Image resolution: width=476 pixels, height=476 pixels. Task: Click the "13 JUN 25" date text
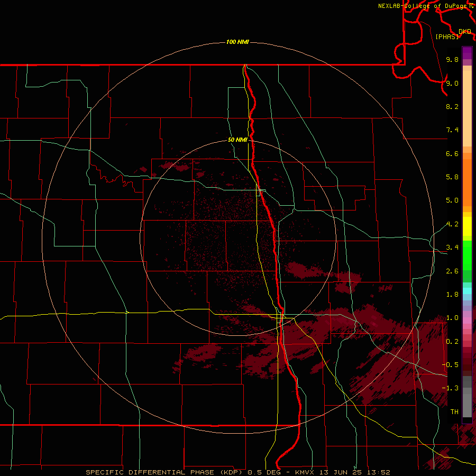click(x=341, y=472)
